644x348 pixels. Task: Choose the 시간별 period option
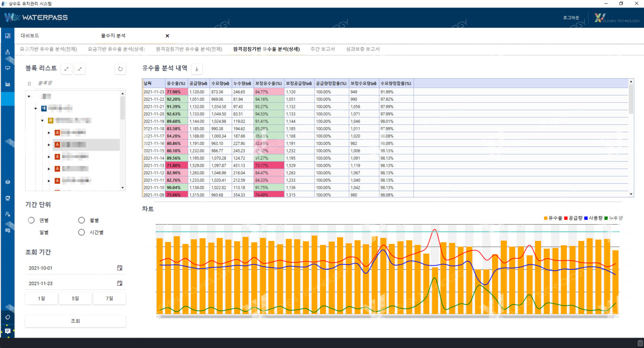(82, 232)
